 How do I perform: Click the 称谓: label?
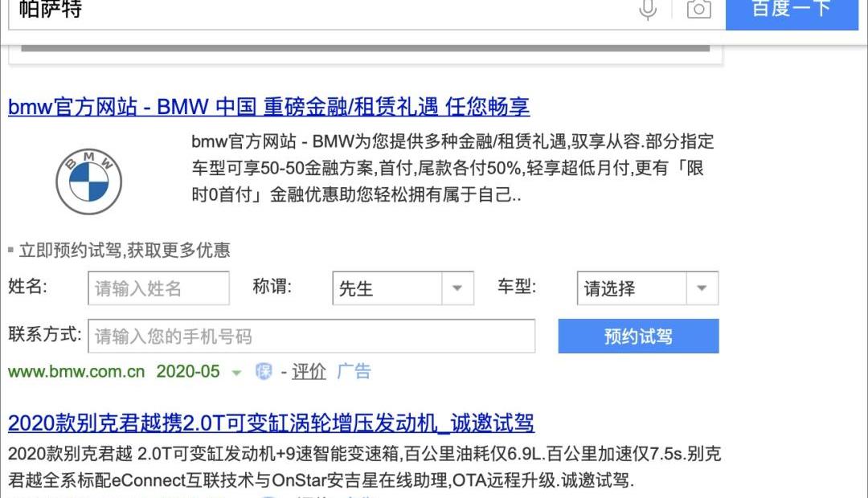(x=272, y=287)
